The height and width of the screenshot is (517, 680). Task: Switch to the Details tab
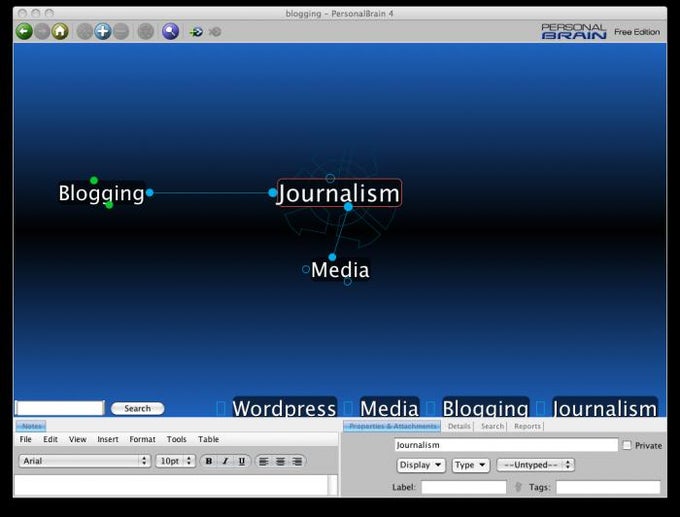[x=459, y=426]
